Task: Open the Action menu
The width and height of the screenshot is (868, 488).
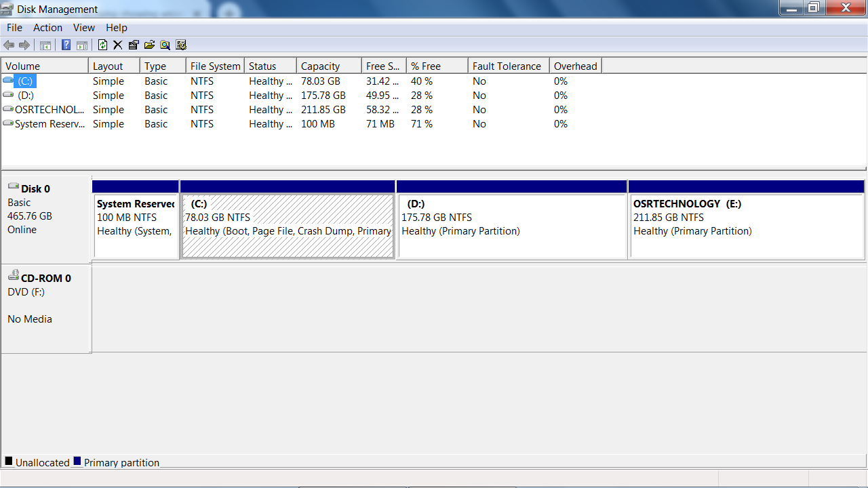Action: [x=47, y=28]
